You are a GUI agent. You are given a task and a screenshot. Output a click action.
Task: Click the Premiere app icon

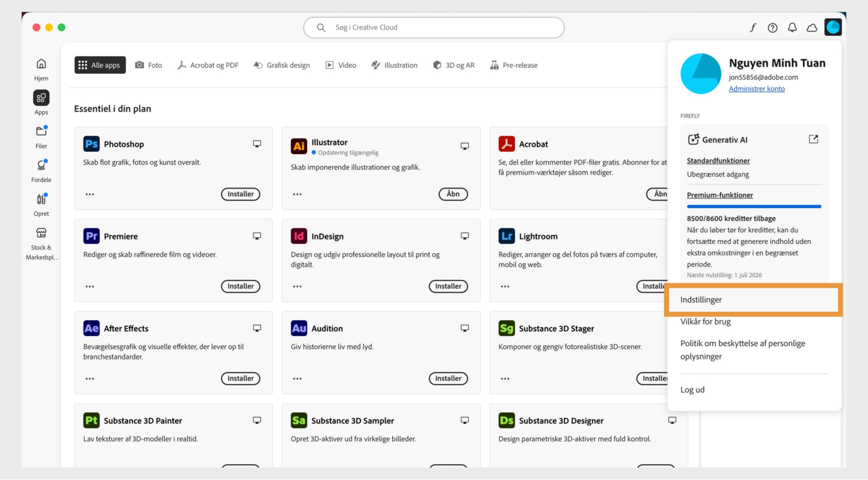click(x=91, y=236)
